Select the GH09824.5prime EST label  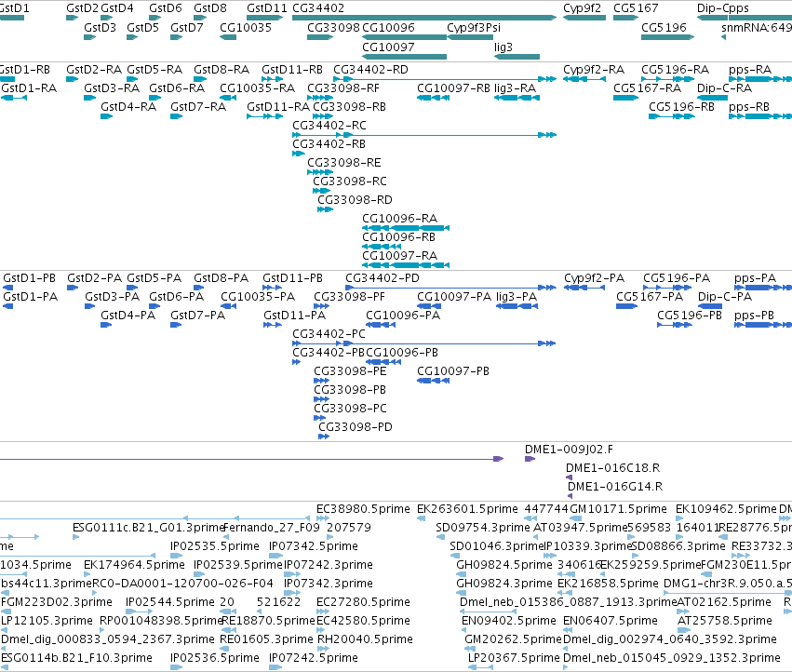click(x=504, y=565)
